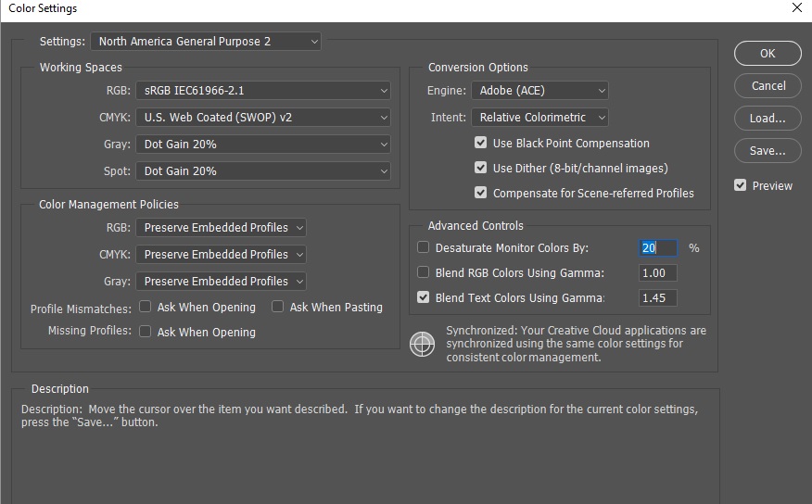Click the Cancel button

(768, 86)
